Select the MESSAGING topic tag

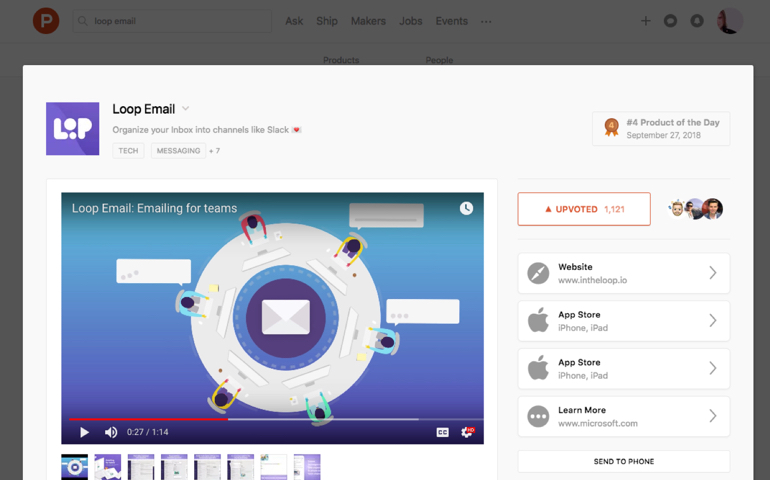pos(178,151)
